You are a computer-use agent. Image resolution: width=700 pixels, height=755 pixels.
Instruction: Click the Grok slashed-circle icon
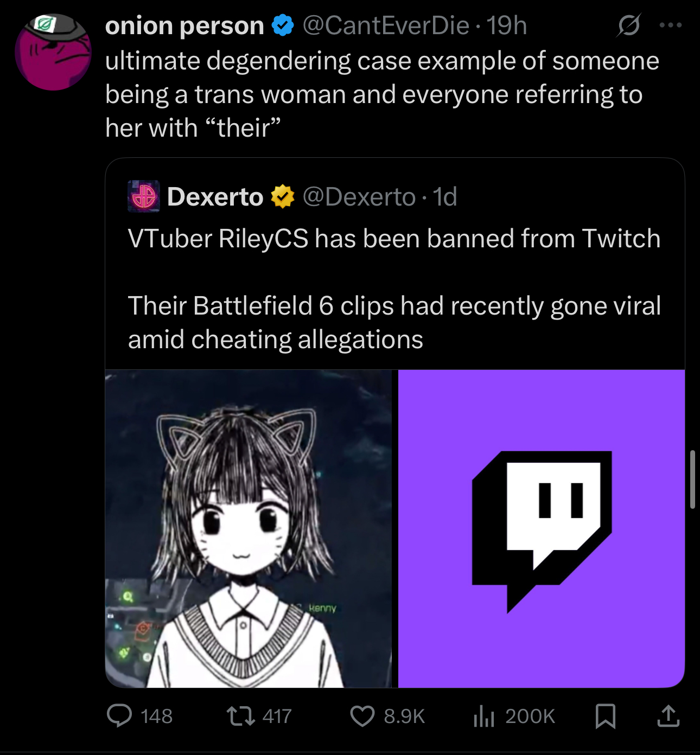(x=629, y=25)
